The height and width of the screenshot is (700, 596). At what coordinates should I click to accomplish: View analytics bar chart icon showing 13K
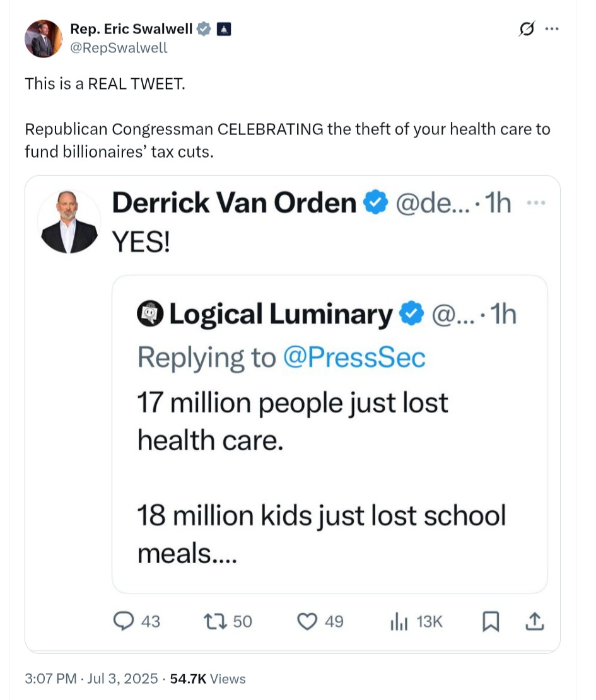click(398, 622)
